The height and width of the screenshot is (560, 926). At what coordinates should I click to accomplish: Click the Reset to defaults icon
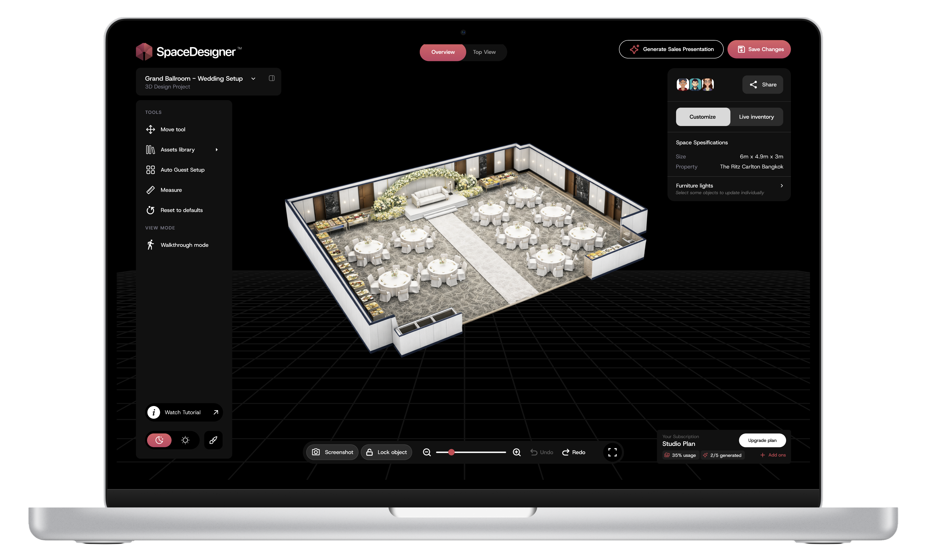click(x=150, y=210)
